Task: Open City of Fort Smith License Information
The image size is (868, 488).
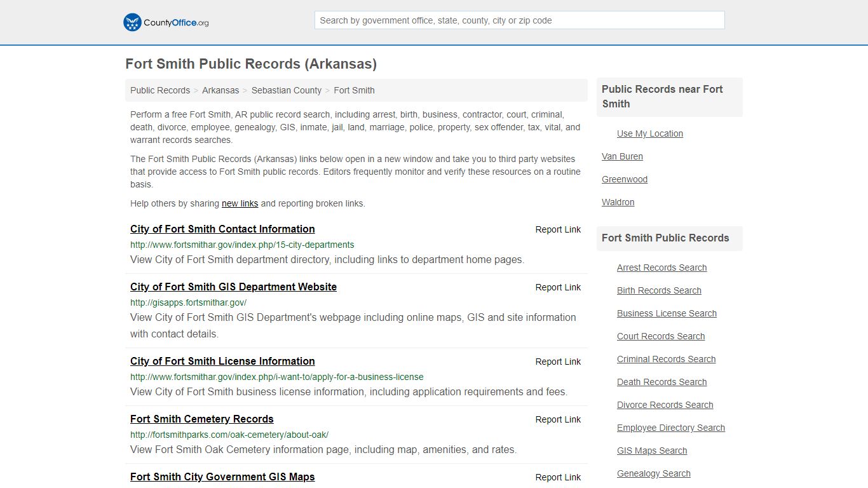Action: (x=222, y=361)
